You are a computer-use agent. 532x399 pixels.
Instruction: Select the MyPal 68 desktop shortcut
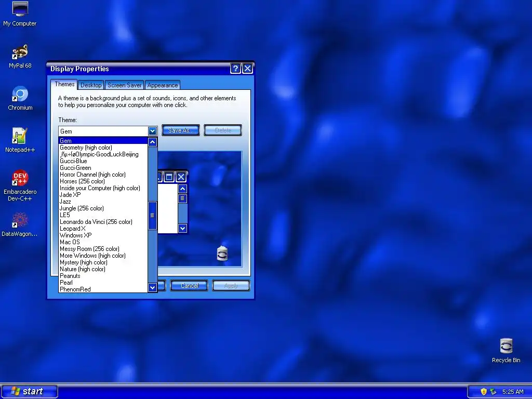pos(20,56)
